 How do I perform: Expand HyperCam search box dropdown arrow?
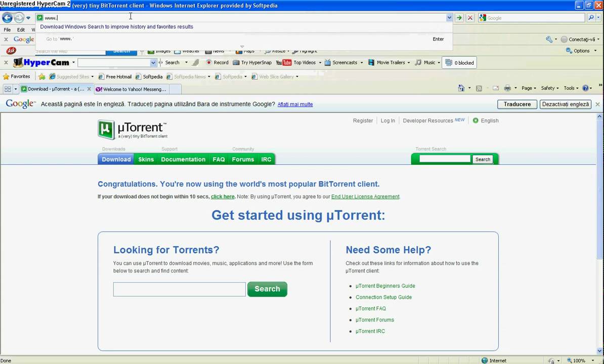153,63
